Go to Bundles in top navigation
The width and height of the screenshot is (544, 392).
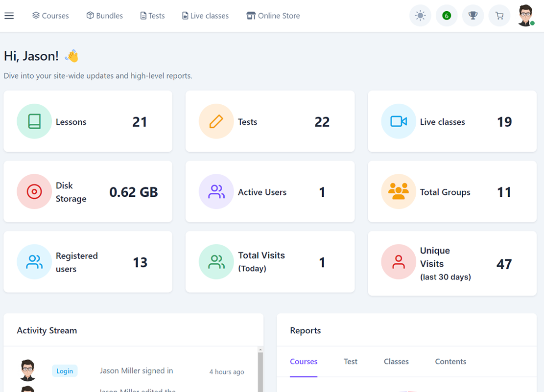pyautogui.click(x=104, y=16)
